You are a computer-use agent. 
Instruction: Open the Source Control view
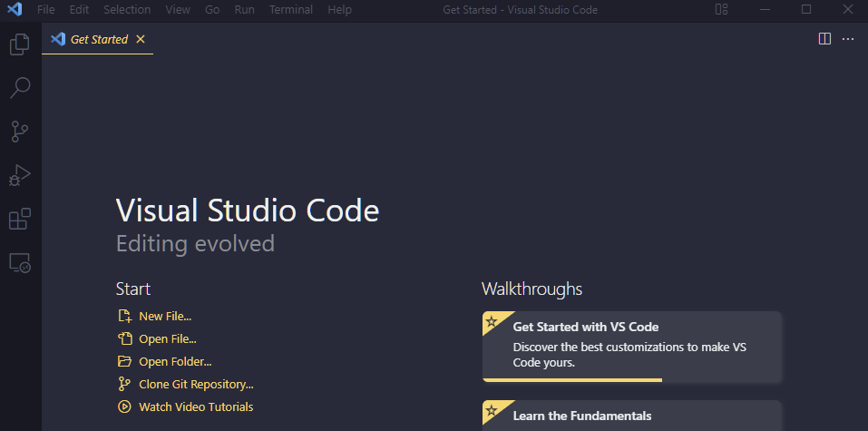point(20,132)
